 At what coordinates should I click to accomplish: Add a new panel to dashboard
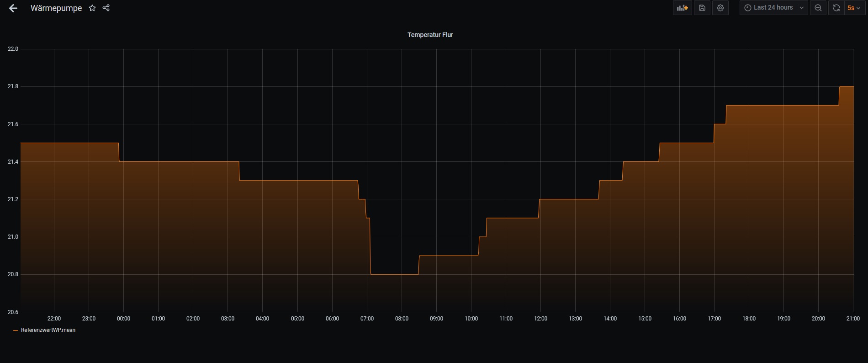point(682,8)
